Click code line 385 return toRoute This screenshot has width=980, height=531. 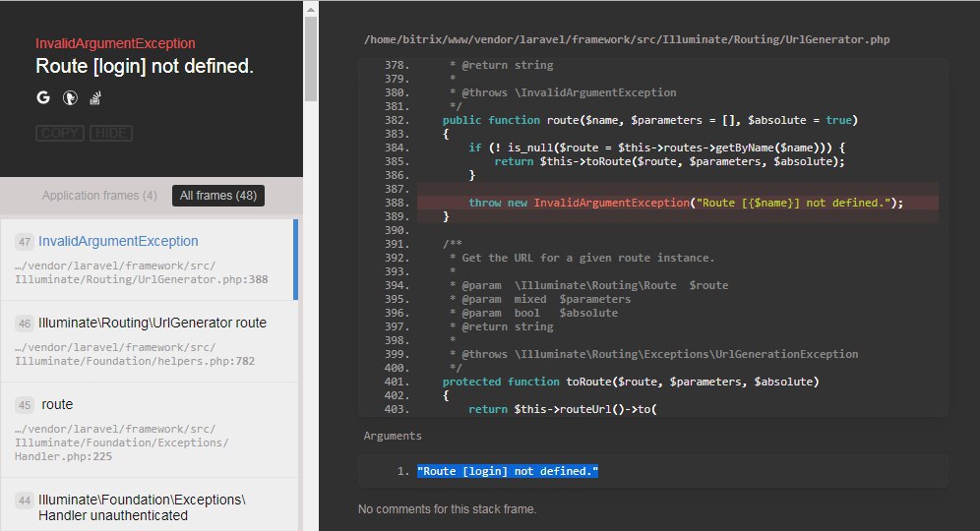pos(669,161)
